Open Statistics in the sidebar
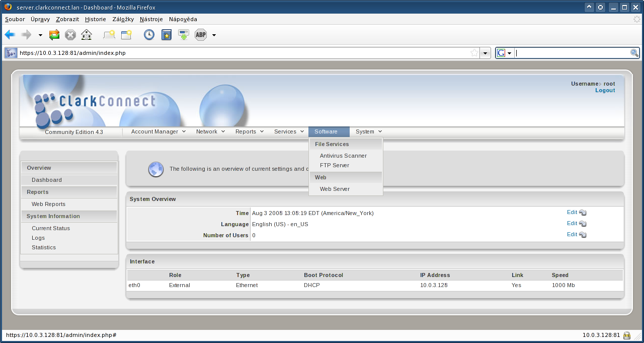This screenshot has width=644, height=343. [x=44, y=247]
